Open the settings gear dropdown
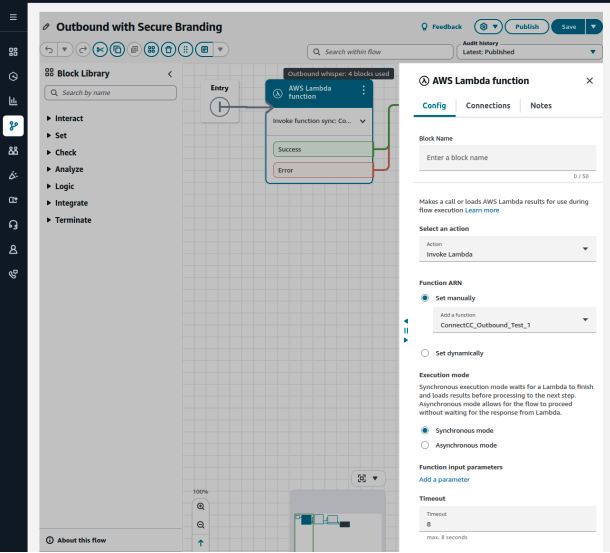 pyautogui.click(x=488, y=27)
